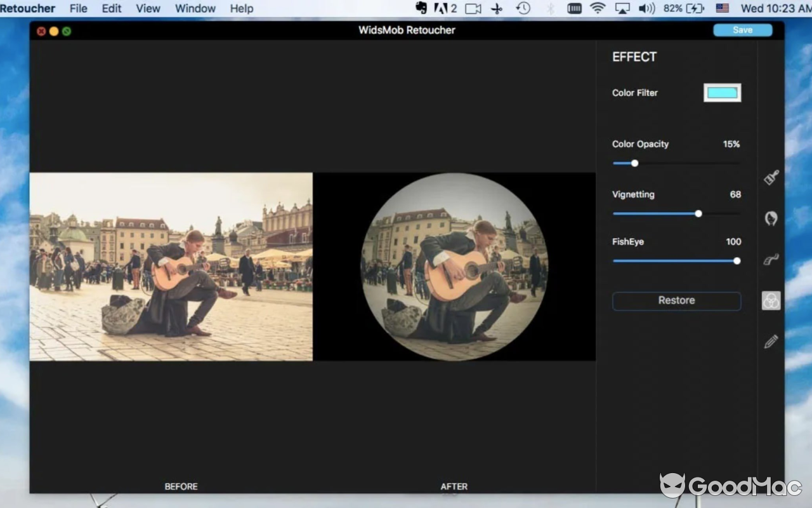Open the Help menu
Viewport: 812px width, 508px height.
coord(241,8)
